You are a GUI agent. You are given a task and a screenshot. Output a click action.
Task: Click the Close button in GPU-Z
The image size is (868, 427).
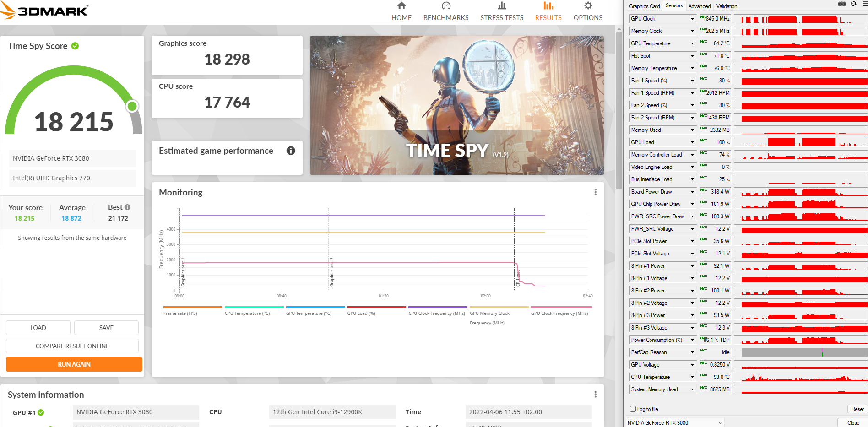click(x=853, y=423)
